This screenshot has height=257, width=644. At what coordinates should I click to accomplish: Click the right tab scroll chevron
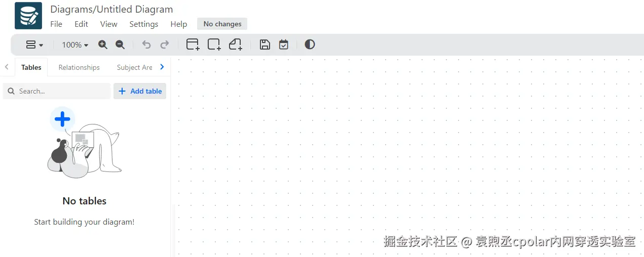point(162,67)
